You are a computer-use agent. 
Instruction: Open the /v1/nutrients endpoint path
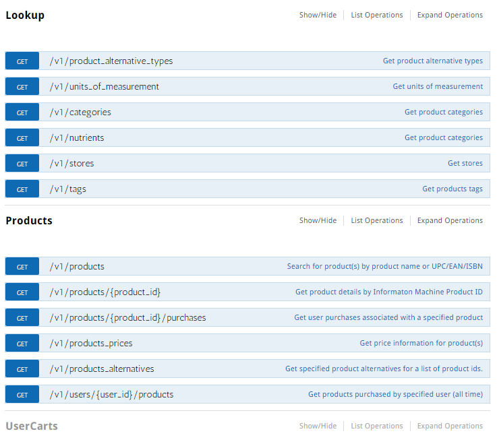pyautogui.click(x=77, y=137)
